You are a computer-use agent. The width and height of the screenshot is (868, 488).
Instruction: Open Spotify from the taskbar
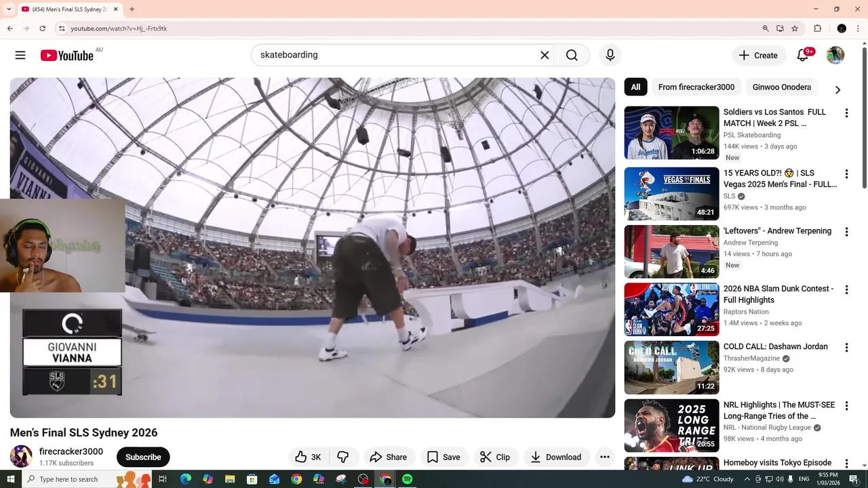pyautogui.click(x=408, y=479)
